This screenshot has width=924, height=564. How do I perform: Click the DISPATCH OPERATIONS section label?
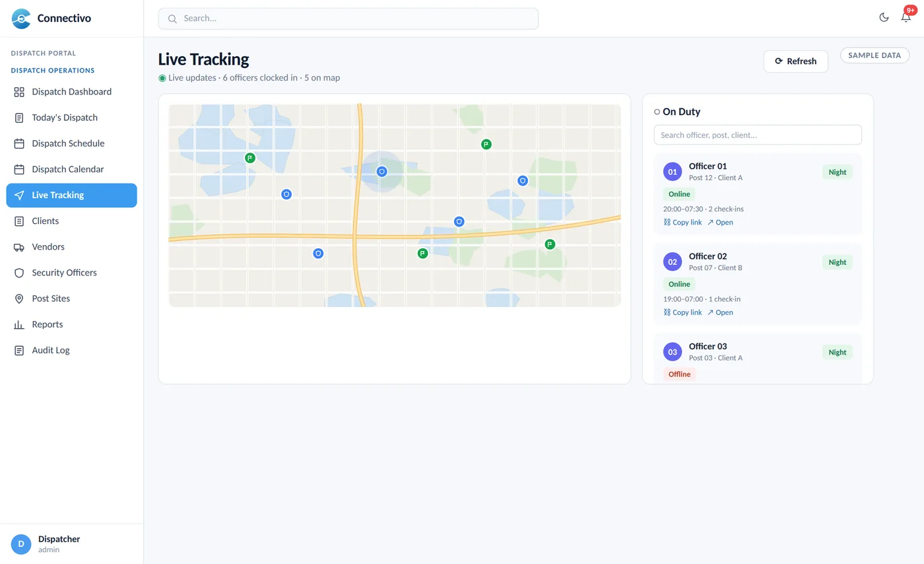point(53,71)
